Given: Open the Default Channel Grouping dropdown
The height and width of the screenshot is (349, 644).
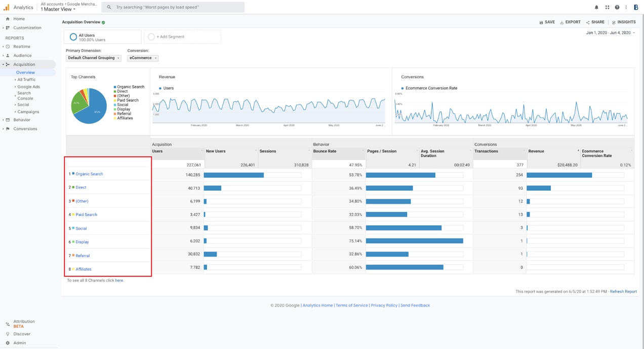Looking at the screenshot, I should (x=93, y=58).
